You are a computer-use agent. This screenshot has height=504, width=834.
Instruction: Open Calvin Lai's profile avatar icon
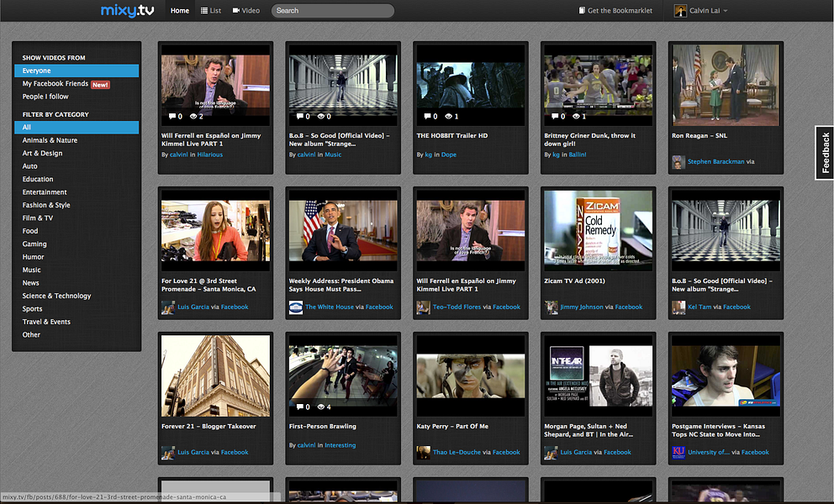[x=679, y=11]
